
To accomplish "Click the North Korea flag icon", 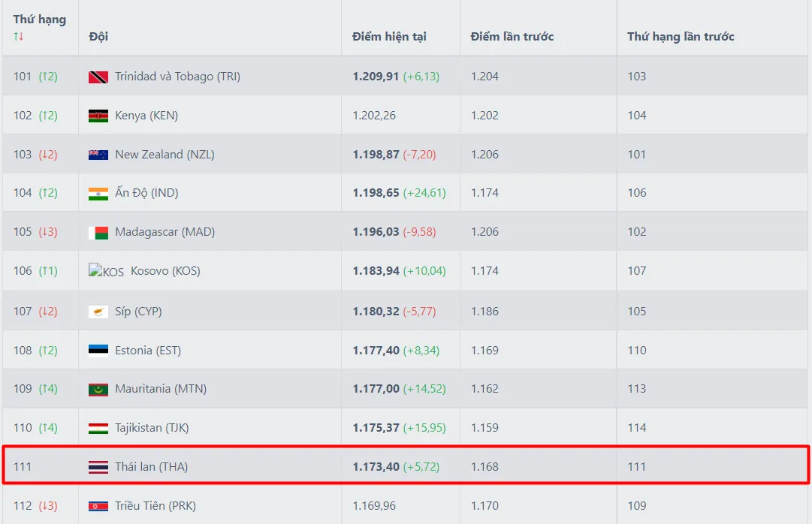I will [98, 506].
